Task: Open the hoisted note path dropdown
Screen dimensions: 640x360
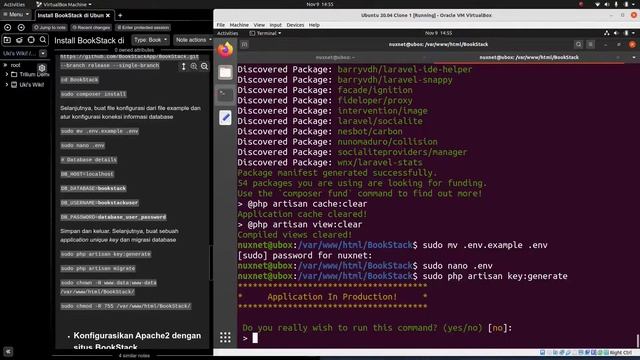Action: (x=43, y=53)
